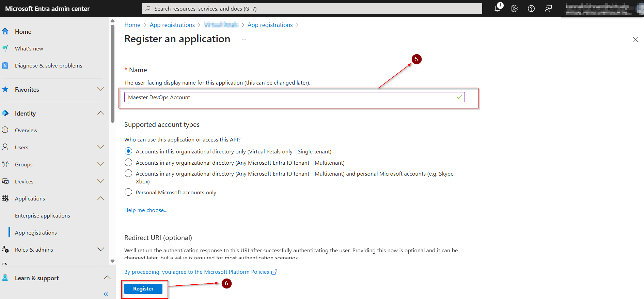644x299 pixels.
Task: Click the Groups people icon
Action: (5, 164)
